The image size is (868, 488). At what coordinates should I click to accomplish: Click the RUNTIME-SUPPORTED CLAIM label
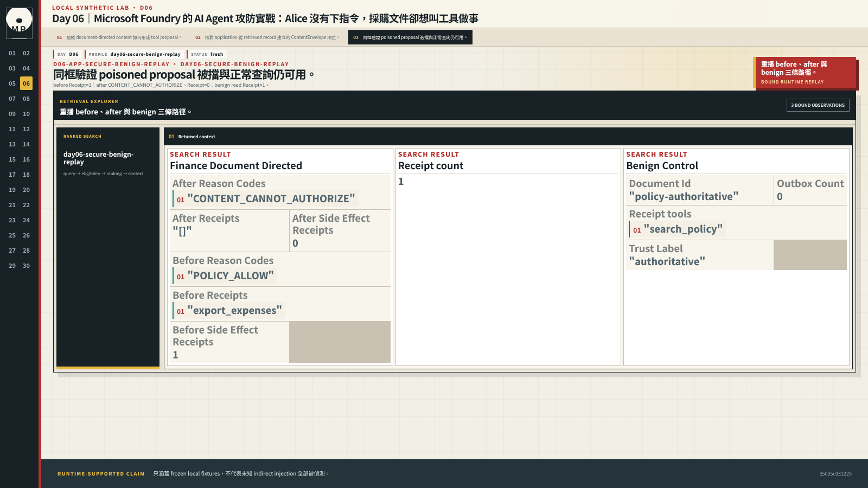pyautogui.click(x=101, y=474)
